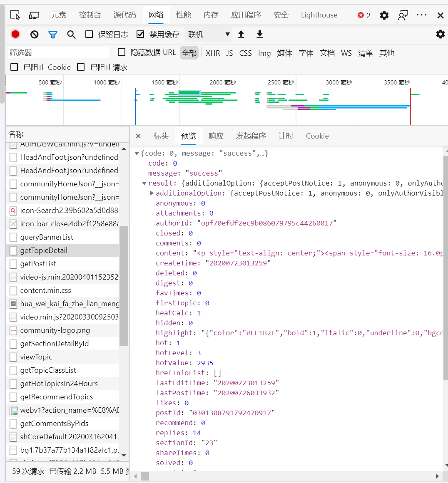Select the getPostList request
The image size is (448, 483).
point(62,264)
